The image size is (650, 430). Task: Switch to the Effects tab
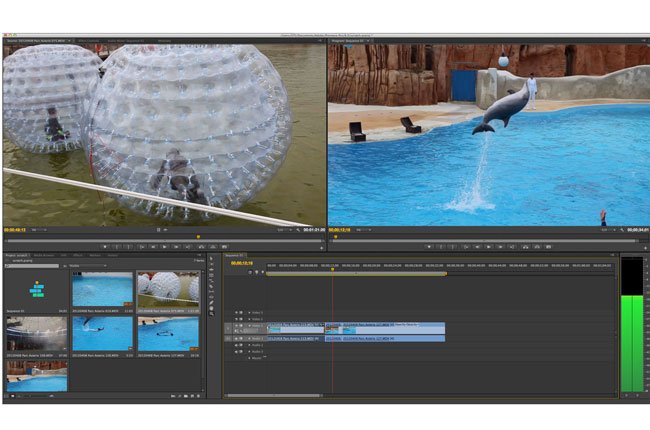pos(77,256)
